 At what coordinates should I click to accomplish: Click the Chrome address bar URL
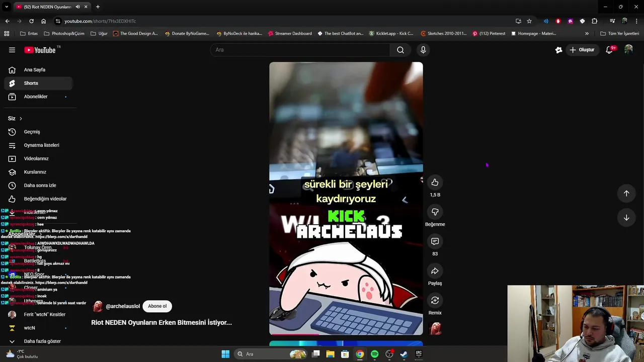click(x=100, y=21)
